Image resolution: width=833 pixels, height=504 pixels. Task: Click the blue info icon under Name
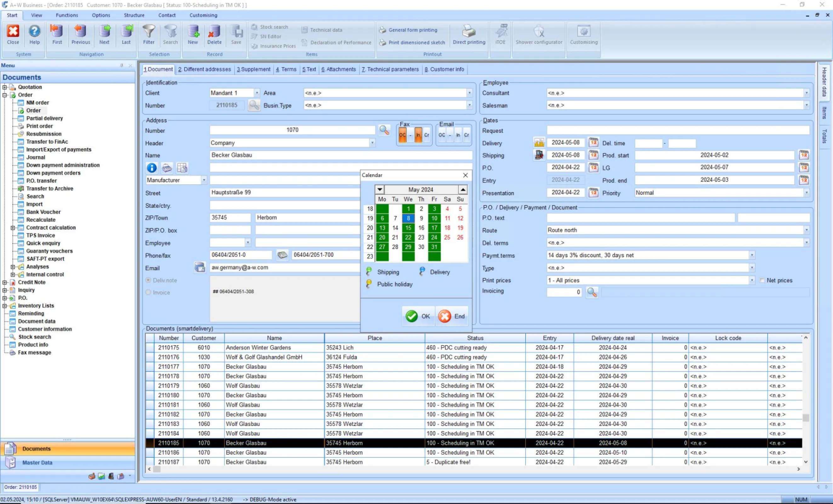coord(151,168)
